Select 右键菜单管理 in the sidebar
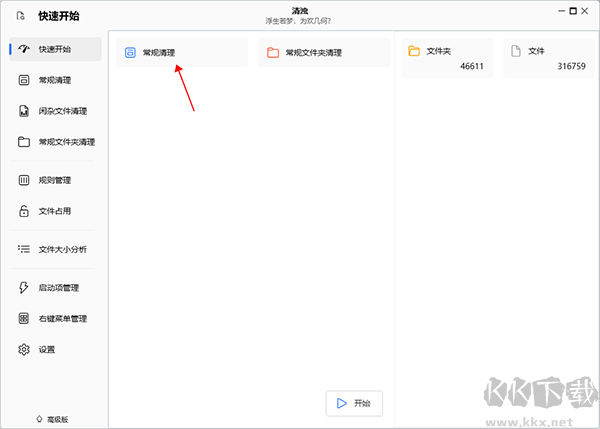Image resolution: width=600 pixels, height=429 pixels. (62, 319)
